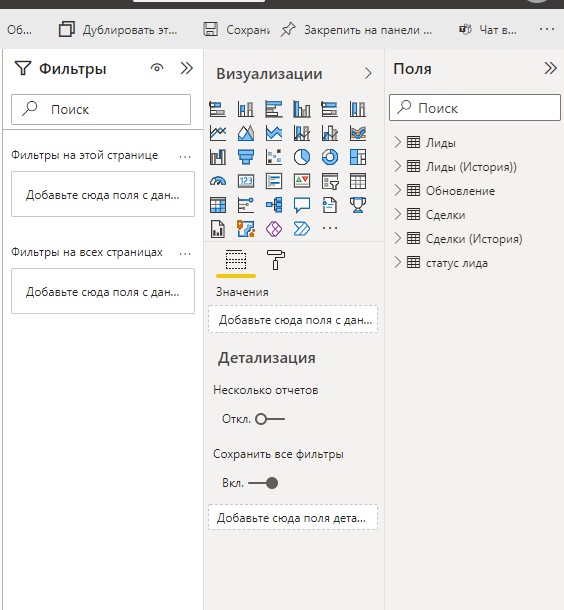Insert a Multi-row card visual
Viewport: 564px width, 610px height.
tap(274, 181)
